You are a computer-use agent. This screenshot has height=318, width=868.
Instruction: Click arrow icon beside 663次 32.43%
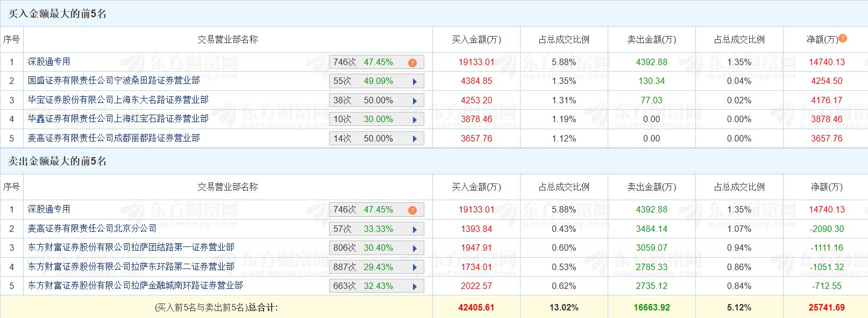pyautogui.click(x=415, y=287)
